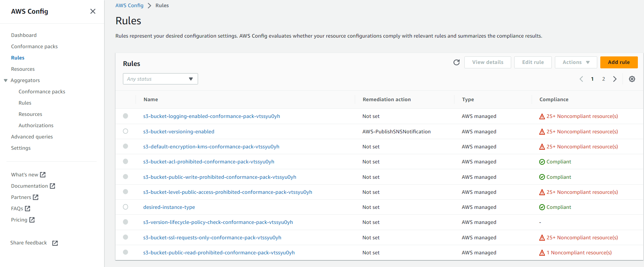The width and height of the screenshot is (644, 267).
Task: Click the Add rule button
Action: tap(619, 62)
